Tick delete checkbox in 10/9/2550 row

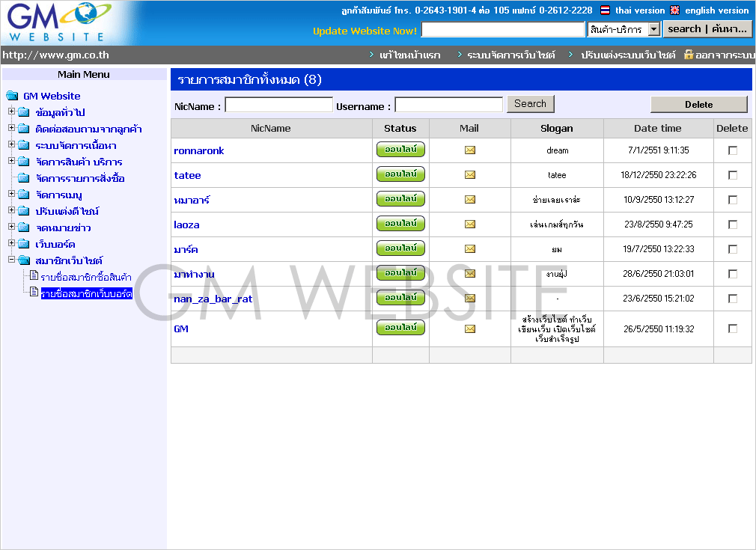coord(732,200)
